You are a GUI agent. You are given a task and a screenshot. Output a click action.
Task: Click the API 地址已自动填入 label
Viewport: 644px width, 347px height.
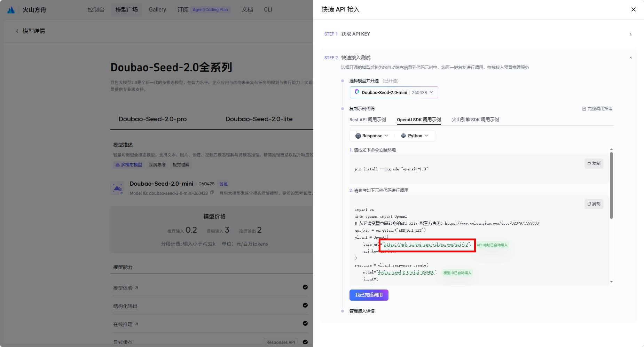[492, 245]
